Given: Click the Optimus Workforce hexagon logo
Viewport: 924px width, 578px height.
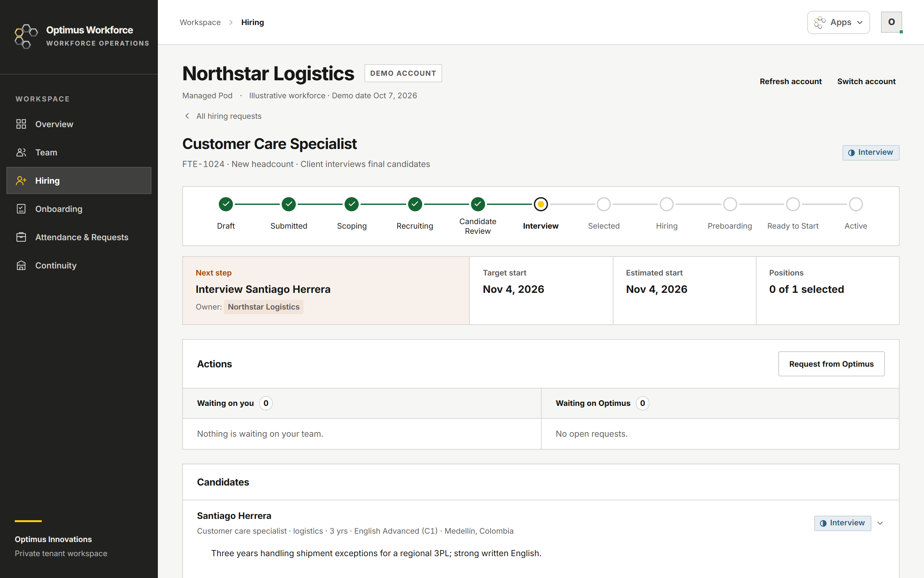Looking at the screenshot, I should pyautogui.click(x=26, y=36).
